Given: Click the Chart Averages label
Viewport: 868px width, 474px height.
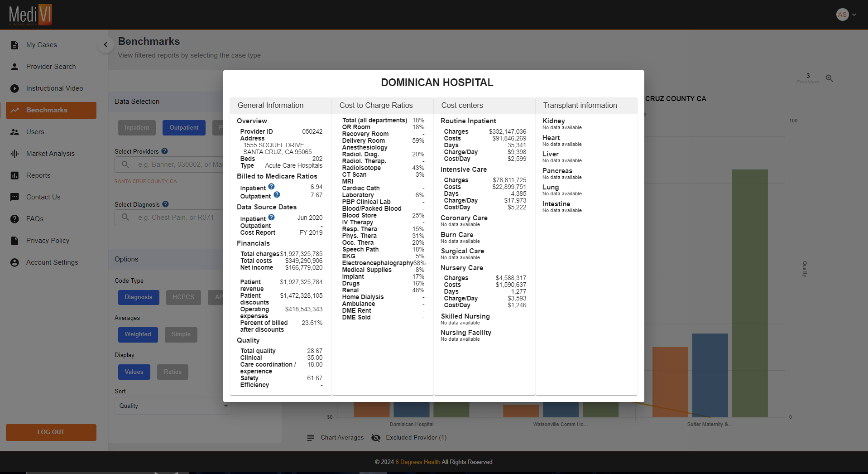Looking at the screenshot, I should pyautogui.click(x=342, y=438).
